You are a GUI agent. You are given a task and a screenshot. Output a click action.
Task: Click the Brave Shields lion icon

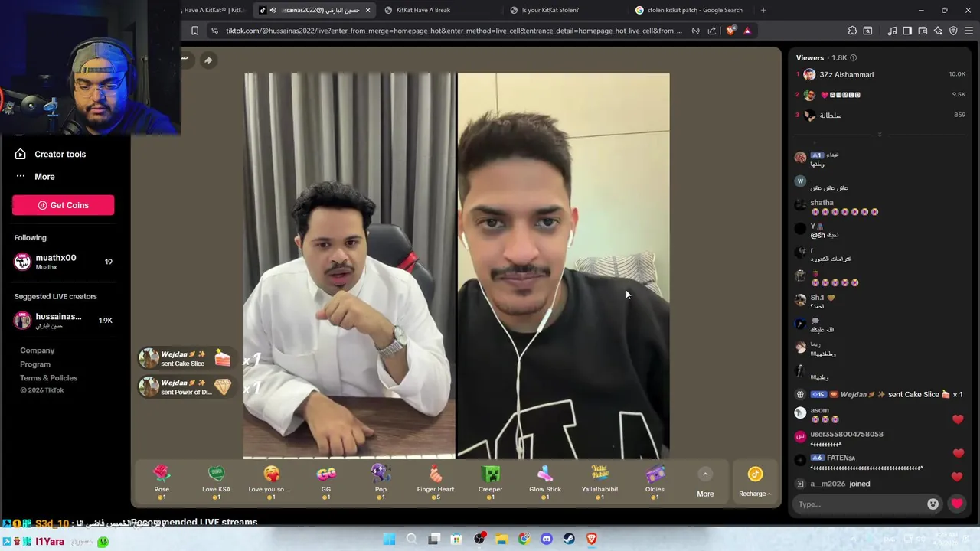click(731, 31)
